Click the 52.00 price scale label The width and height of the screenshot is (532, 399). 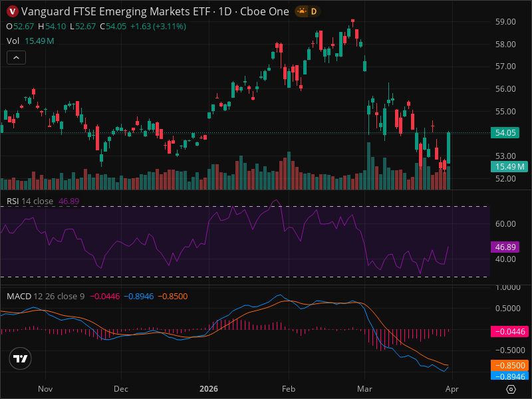(505, 178)
